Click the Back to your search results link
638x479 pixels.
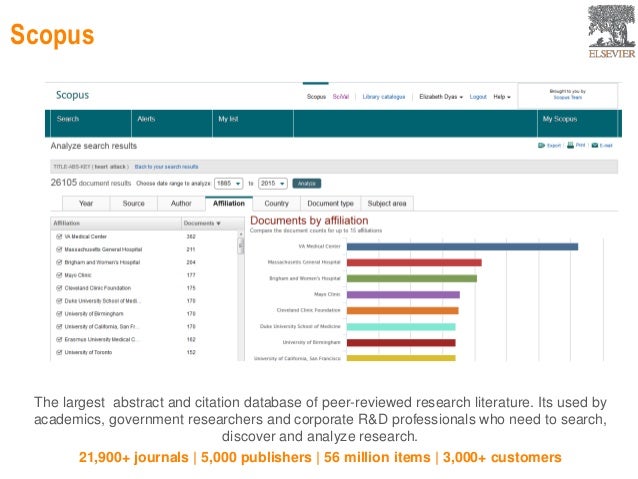click(x=166, y=166)
